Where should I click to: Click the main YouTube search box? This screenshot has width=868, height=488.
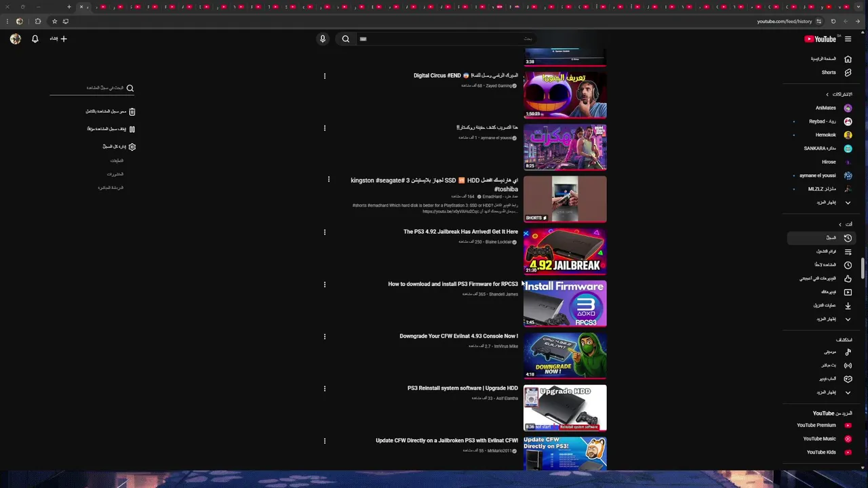tap(448, 39)
